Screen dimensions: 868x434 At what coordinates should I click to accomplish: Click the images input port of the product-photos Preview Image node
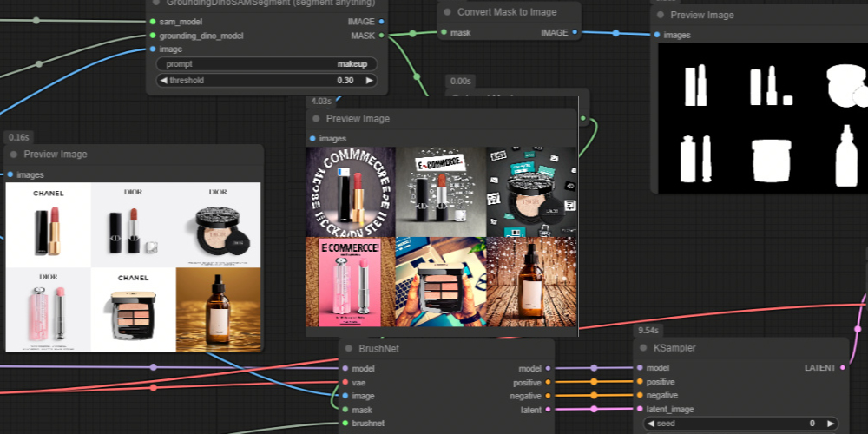coord(10,174)
